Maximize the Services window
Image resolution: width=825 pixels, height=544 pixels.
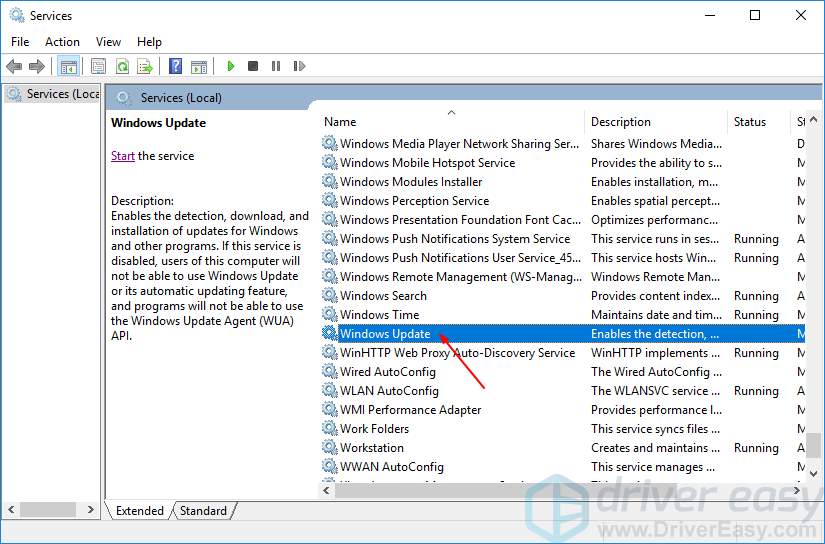click(754, 15)
